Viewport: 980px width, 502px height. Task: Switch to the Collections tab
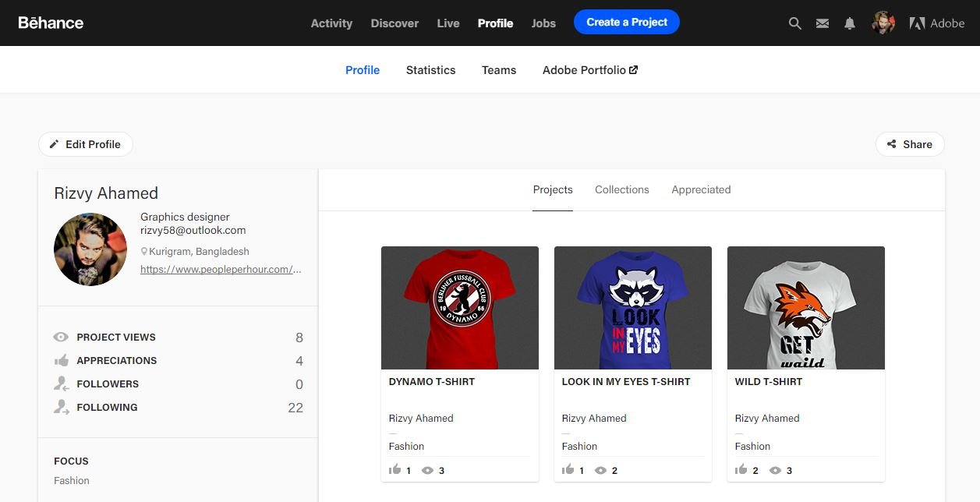621,189
